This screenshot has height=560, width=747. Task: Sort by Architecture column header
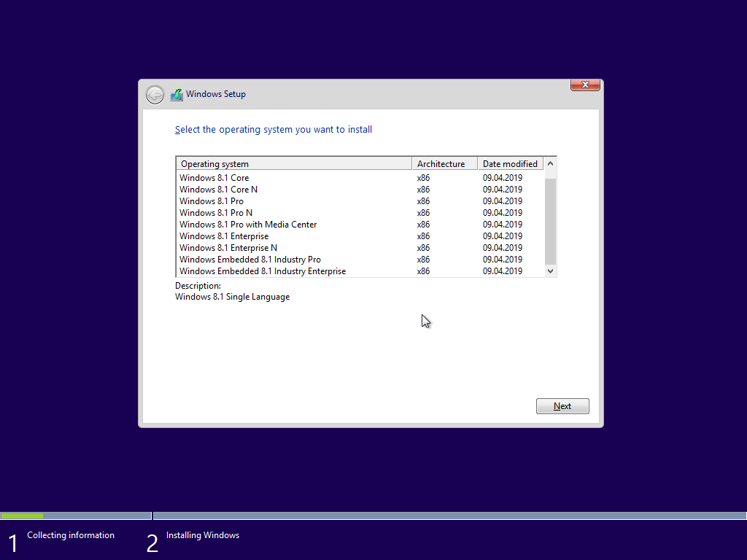click(x=444, y=164)
